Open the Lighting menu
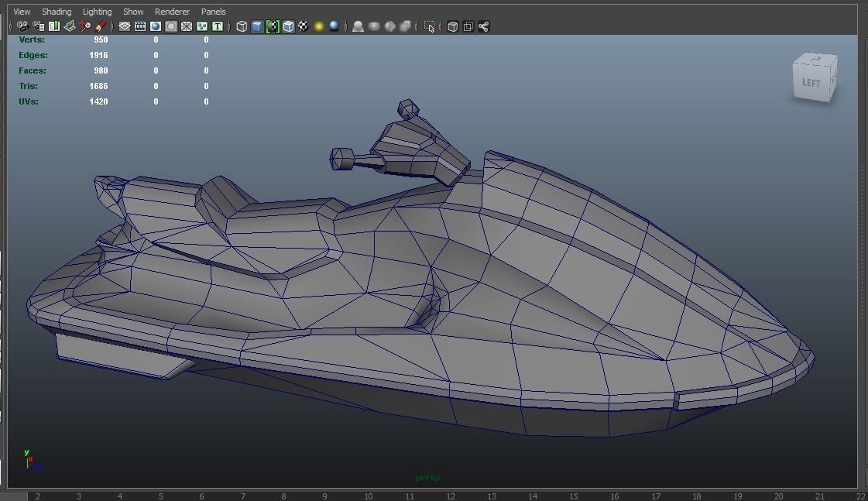Screen dimensions: 868x501 click(97, 11)
